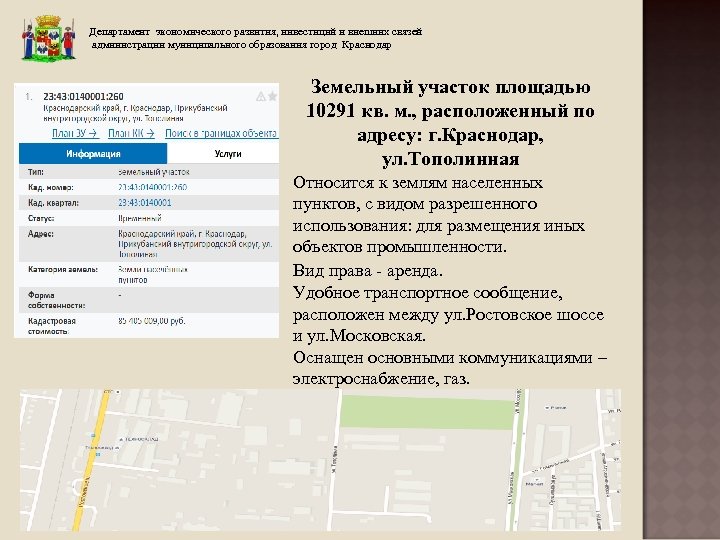Screen dimensions: 720x540
Task: Select the 'Адрес:' row label
Action: (40, 234)
